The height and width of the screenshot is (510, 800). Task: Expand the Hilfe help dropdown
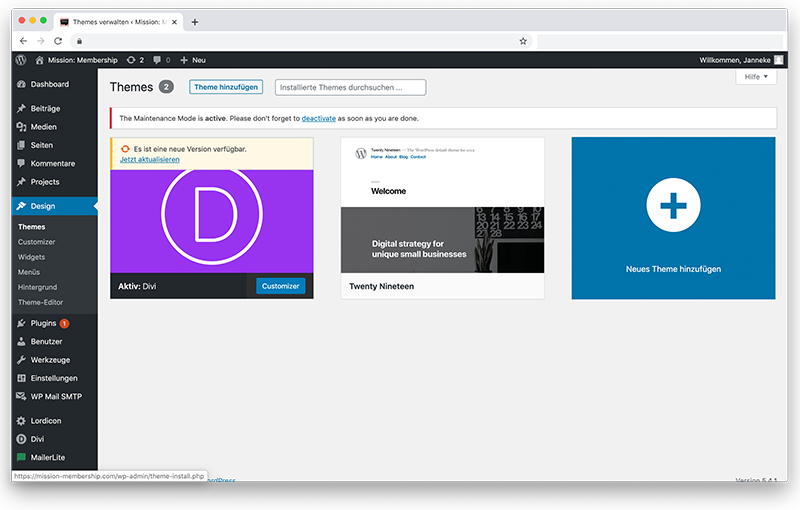756,77
